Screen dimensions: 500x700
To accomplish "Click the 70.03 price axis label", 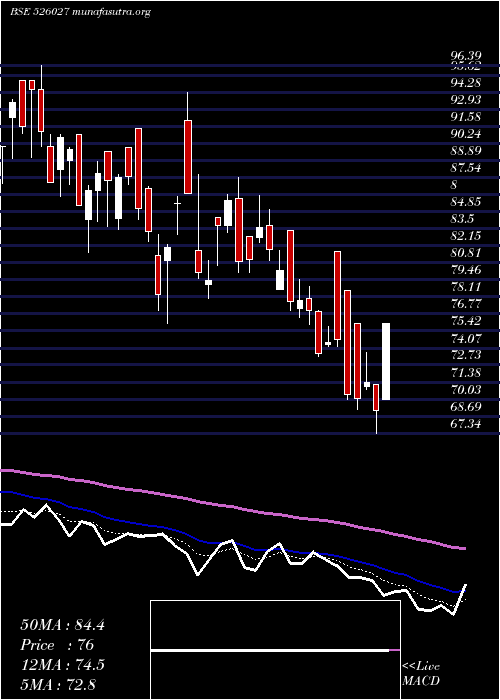I will [466, 389].
